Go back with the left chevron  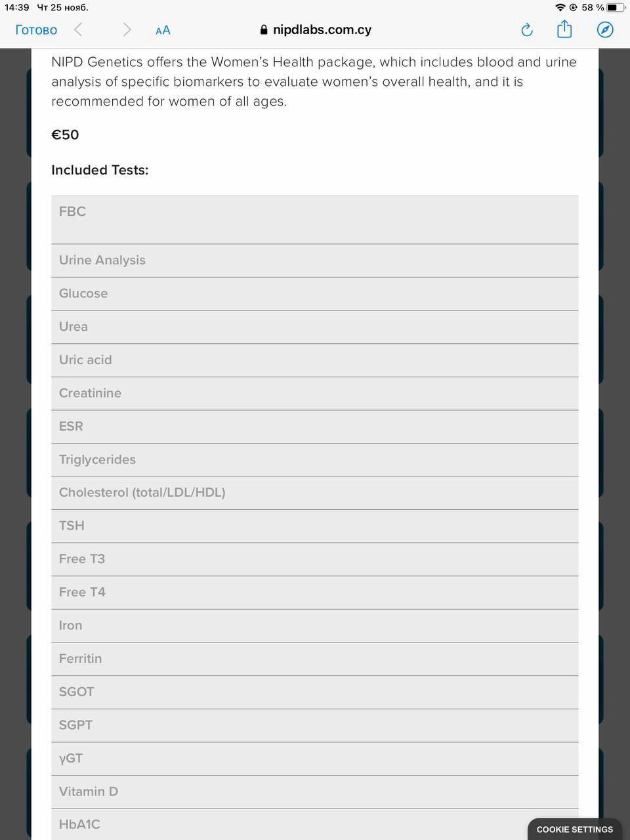pos(78,30)
